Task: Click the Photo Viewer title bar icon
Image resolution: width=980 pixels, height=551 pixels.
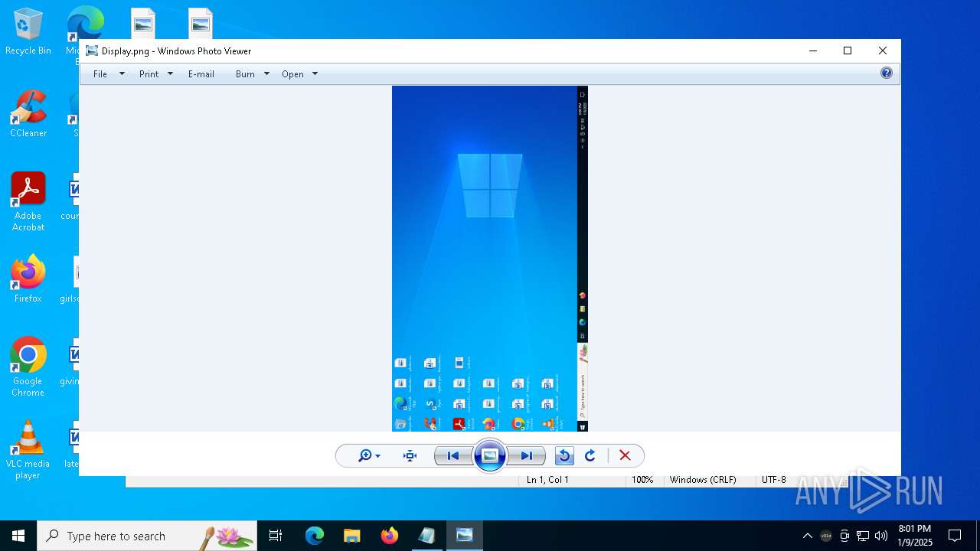Action: click(92, 51)
